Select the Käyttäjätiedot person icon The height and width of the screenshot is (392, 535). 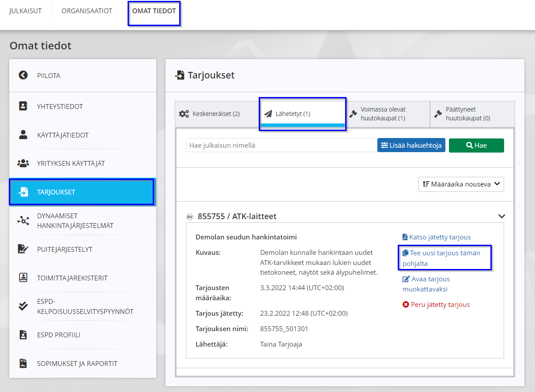tap(23, 135)
